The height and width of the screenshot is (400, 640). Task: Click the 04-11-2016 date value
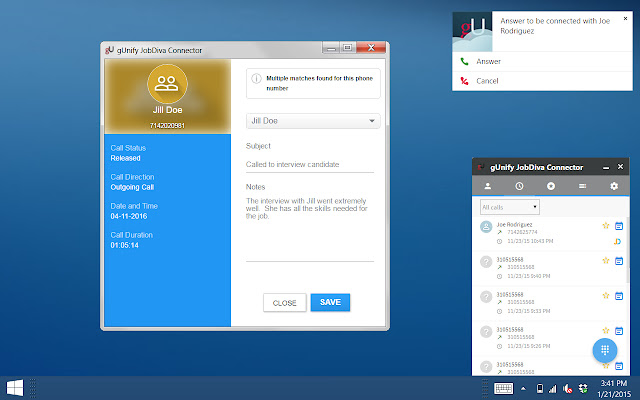(129, 216)
